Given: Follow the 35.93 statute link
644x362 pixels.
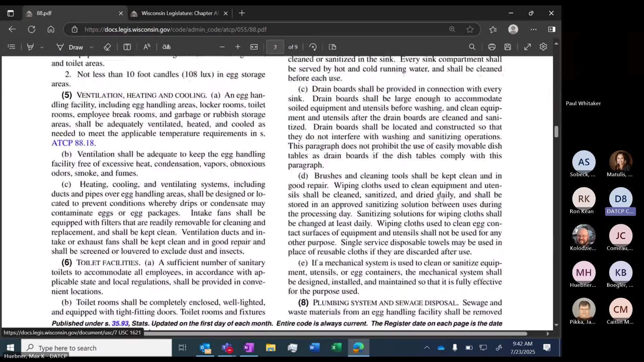Looking at the screenshot, I should (120, 323).
